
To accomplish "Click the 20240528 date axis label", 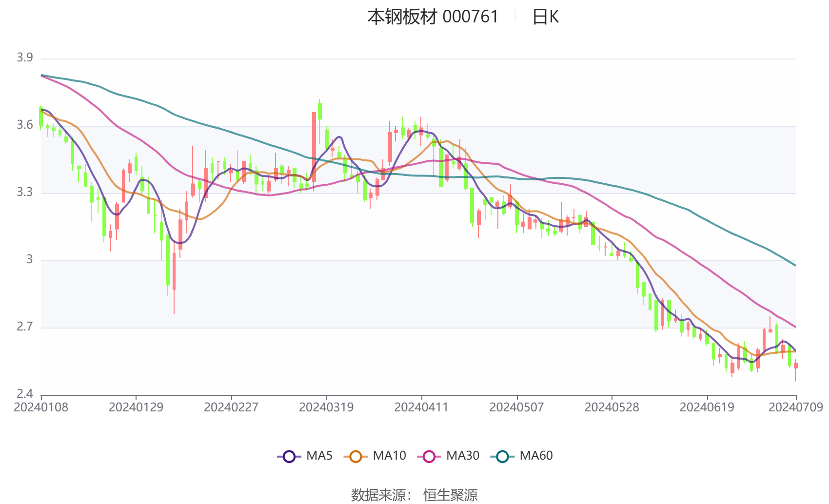I will 612,407.
